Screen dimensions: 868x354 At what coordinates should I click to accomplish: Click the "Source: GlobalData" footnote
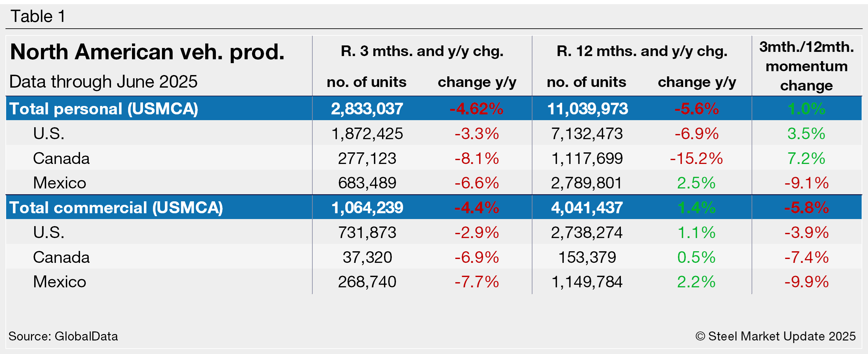pos(63,336)
